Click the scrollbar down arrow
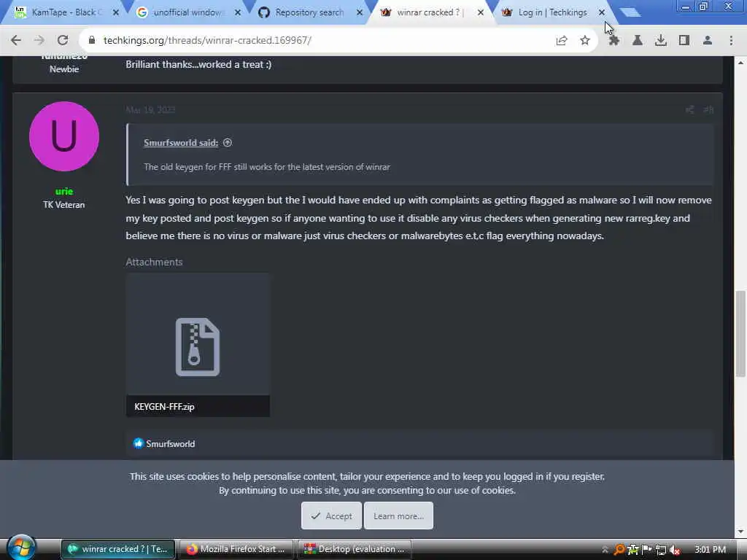This screenshot has width=747, height=560. (740, 532)
